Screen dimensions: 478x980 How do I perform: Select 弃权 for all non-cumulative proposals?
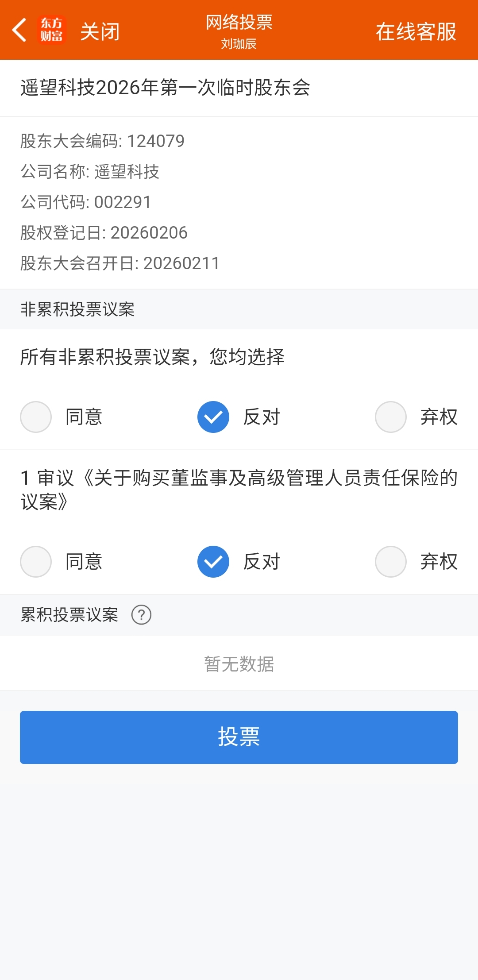pos(391,417)
